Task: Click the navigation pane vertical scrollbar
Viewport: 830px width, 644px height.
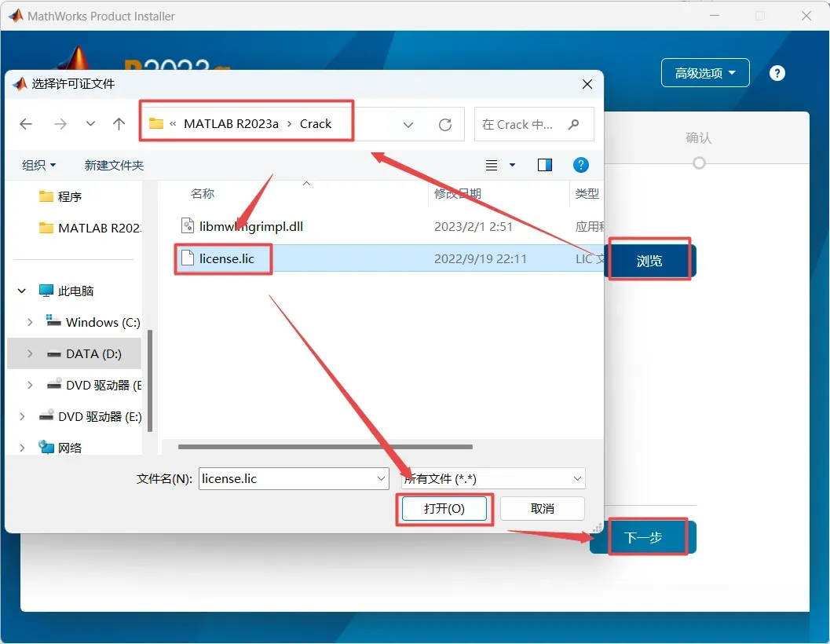Action: pyautogui.click(x=150, y=380)
